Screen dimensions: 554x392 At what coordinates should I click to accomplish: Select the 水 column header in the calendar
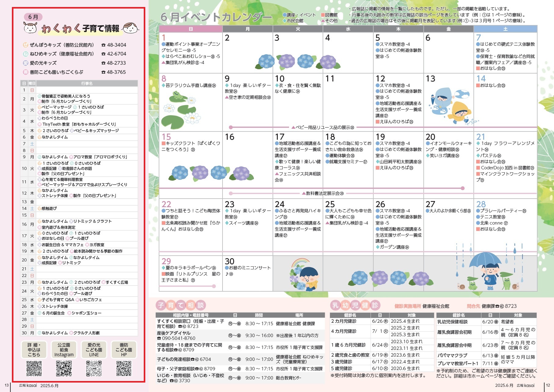click(348, 29)
